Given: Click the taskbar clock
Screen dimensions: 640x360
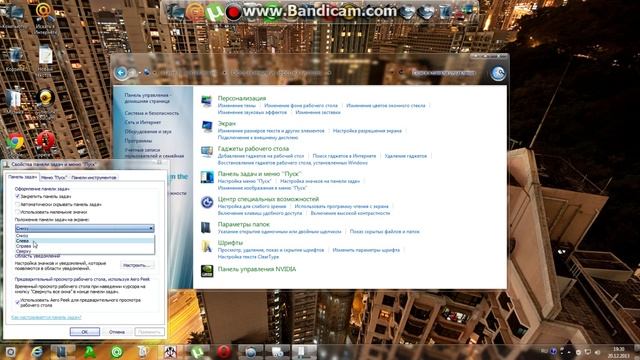Looking at the screenshot, I should (619, 352).
